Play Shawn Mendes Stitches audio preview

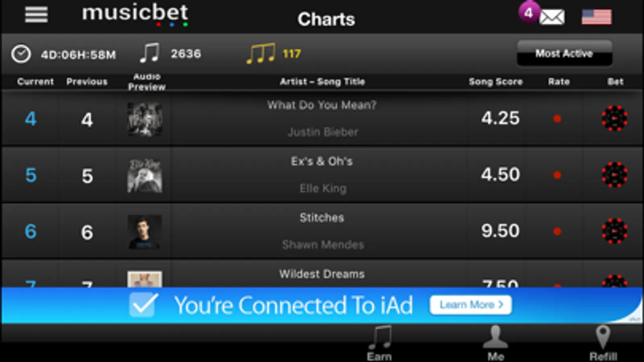click(145, 232)
